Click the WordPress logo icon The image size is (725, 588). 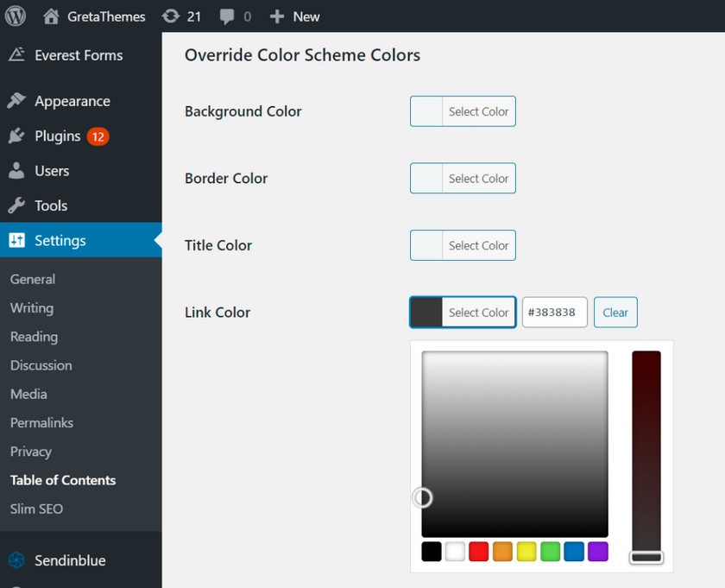[16, 16]
